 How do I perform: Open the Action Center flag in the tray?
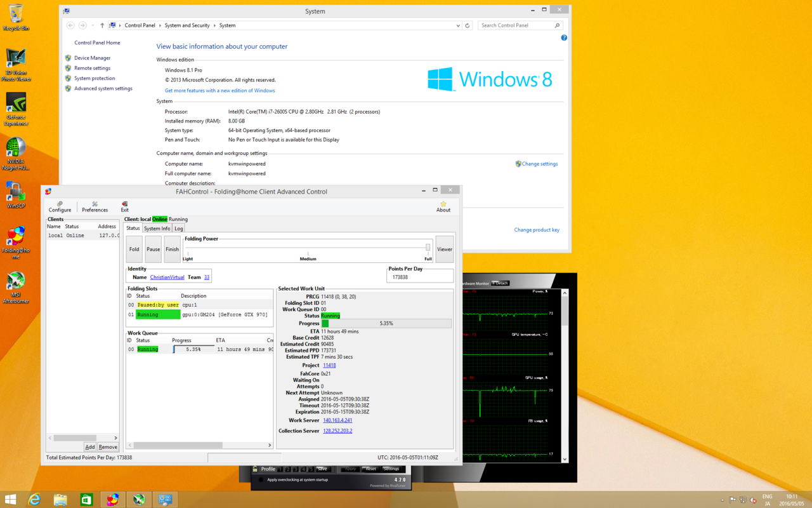(x=733, y=500)
